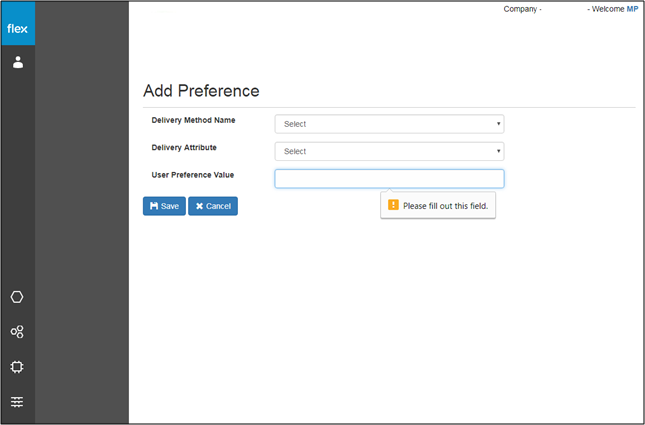Click the Delivery Method Name label
Image resolution: width=645 pixels, height=425 pixels.
(193, 120)
